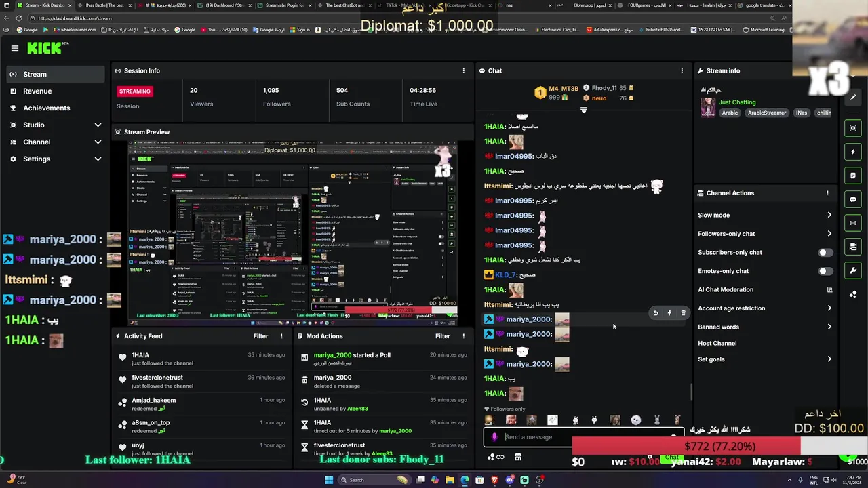Click Windows Start button
This screenshot has width=868, height=488.
point(328,480)
